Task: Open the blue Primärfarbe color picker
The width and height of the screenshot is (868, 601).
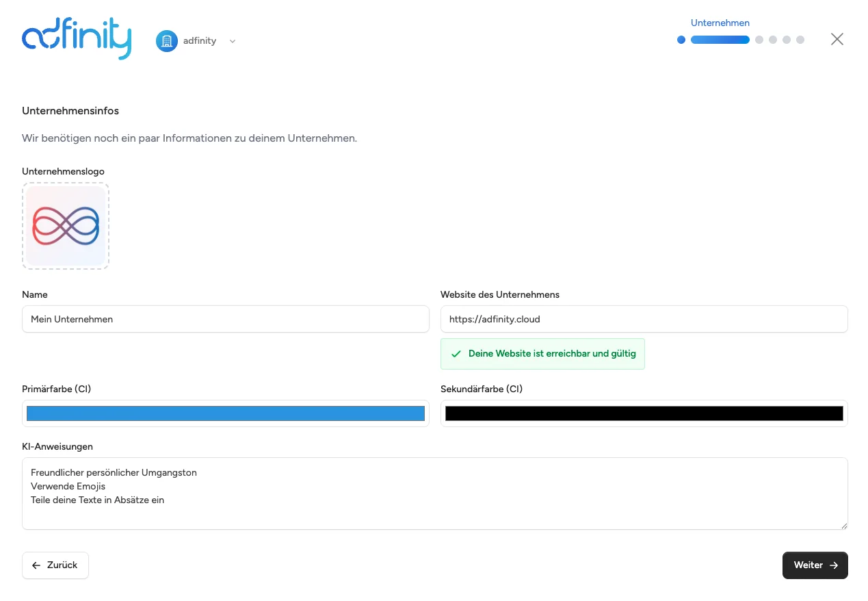Action: click(226, 413)
